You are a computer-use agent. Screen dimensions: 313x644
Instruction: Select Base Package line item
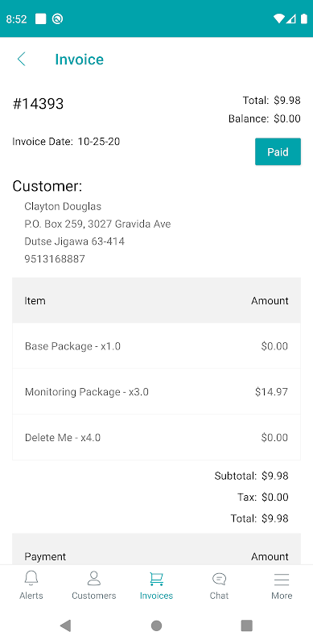point(156,346)
